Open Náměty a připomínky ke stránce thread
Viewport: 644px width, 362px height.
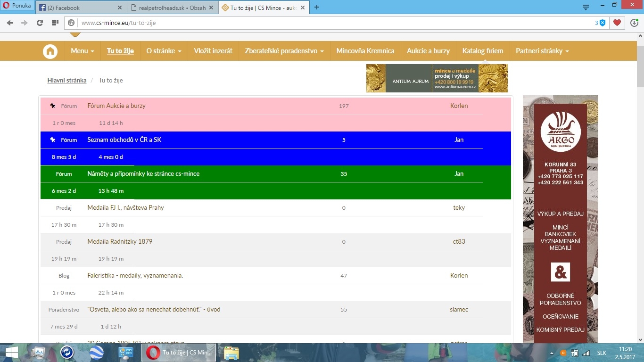coord(143,174)
